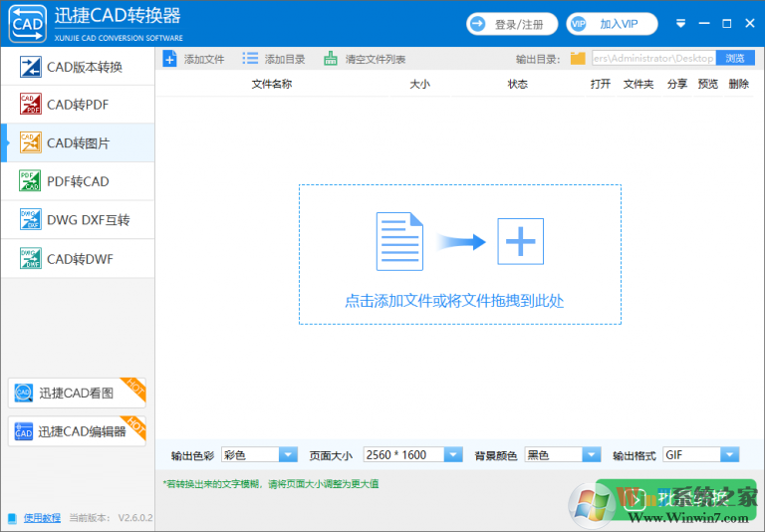
Task: Select CAD转PDF conversion mode
Action: 78,105
